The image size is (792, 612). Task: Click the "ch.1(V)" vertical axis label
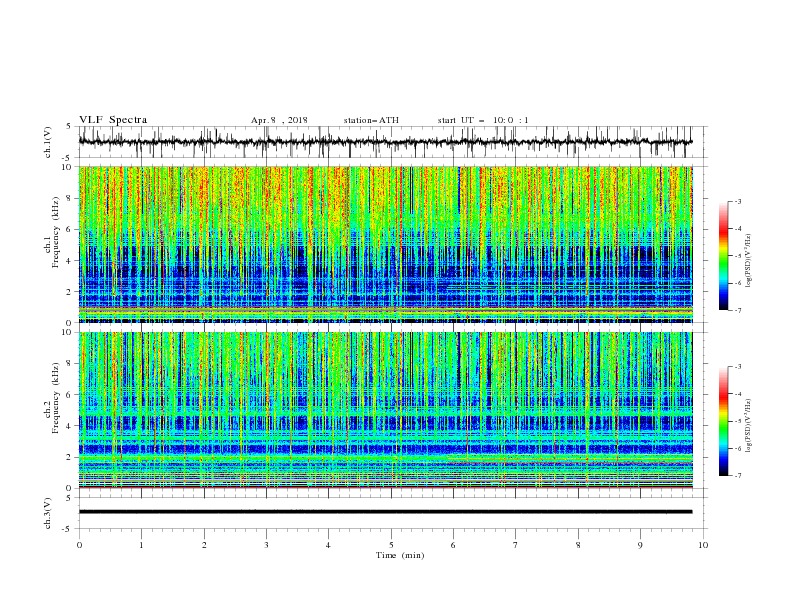click(x=48, y=142)
